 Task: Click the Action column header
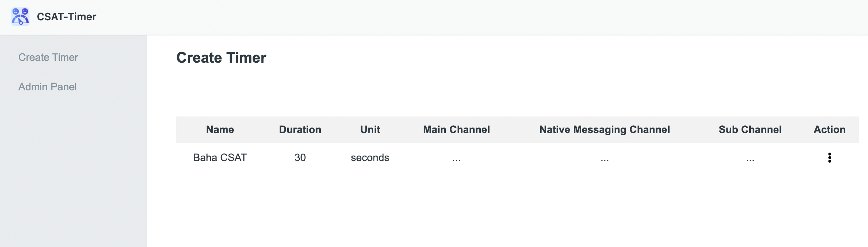click(x=829, y=129)
